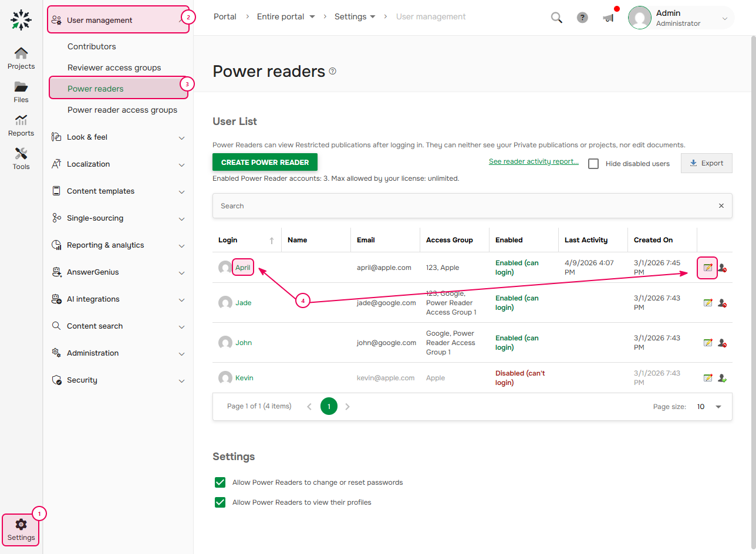This screenshot has width=756, height=554.
Task: Enable Kevin's account icon
Action: pyautogui.click(x=723, y=378)
